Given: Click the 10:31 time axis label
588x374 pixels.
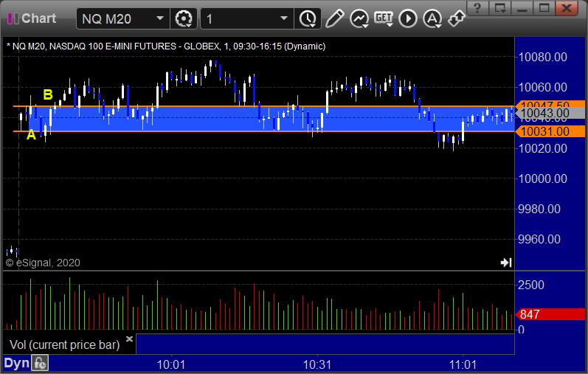Looking at the screenshot, I should pyautogui.click(x=317, y=364).
